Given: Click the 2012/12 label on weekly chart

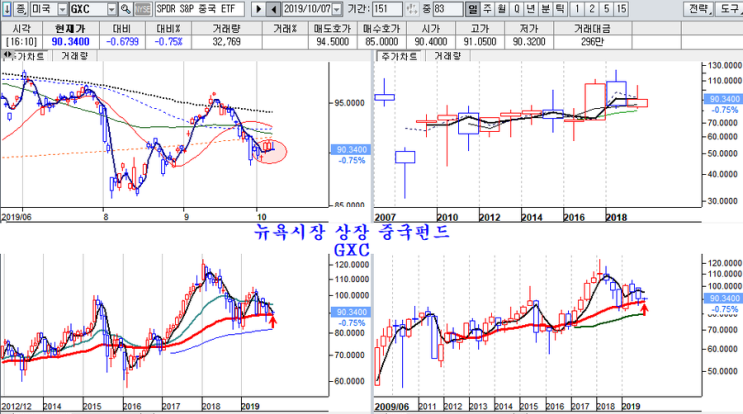Looking at the screenshot, I should click(x=17, y=406).
